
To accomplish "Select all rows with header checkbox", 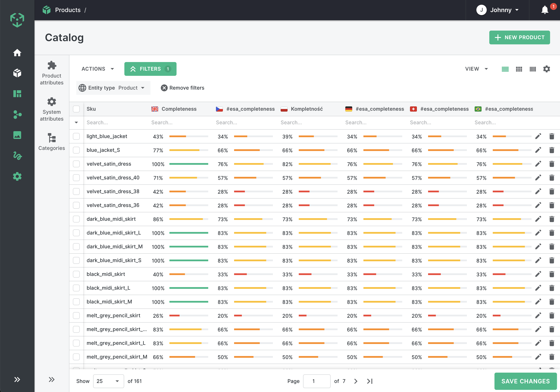I will tap(76, 109).
